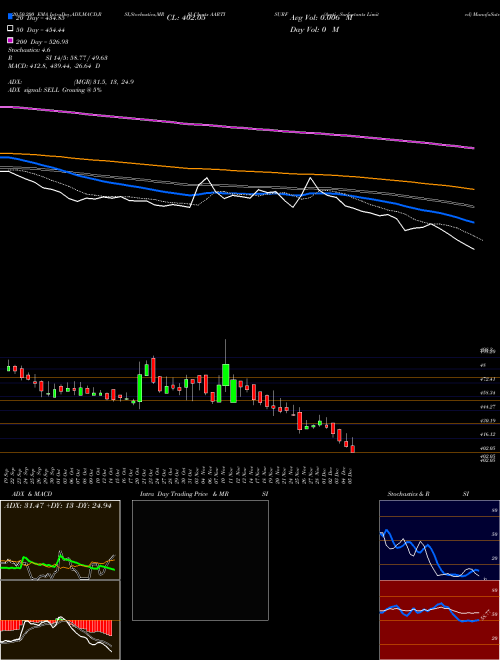Click the 'Stochastics & RSI' panel title
Image resolution: width=500 pixels, height=660 pixels.
click(428, 494)
